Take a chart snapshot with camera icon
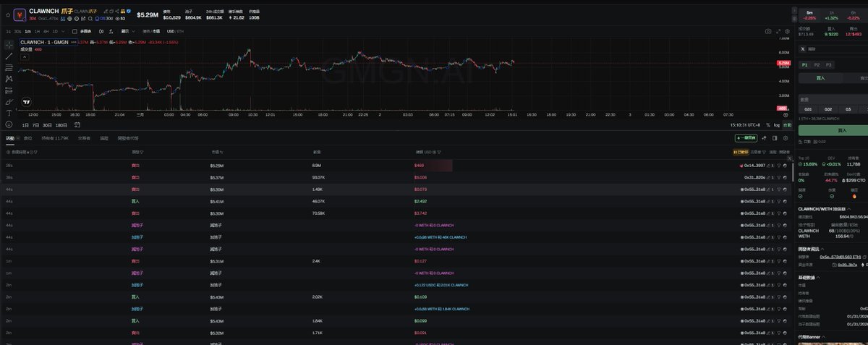868x345 pixels. [x=767, y=31]
